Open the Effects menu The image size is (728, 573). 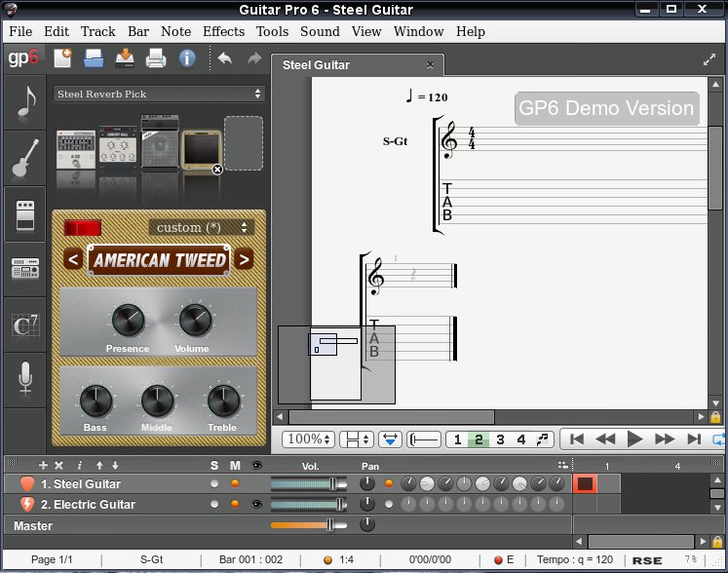[224, 31]
